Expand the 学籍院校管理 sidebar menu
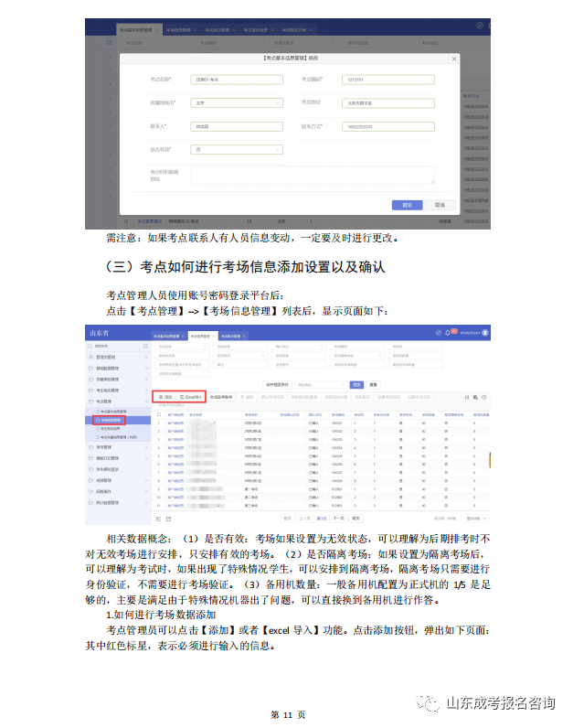 (118, 380)
